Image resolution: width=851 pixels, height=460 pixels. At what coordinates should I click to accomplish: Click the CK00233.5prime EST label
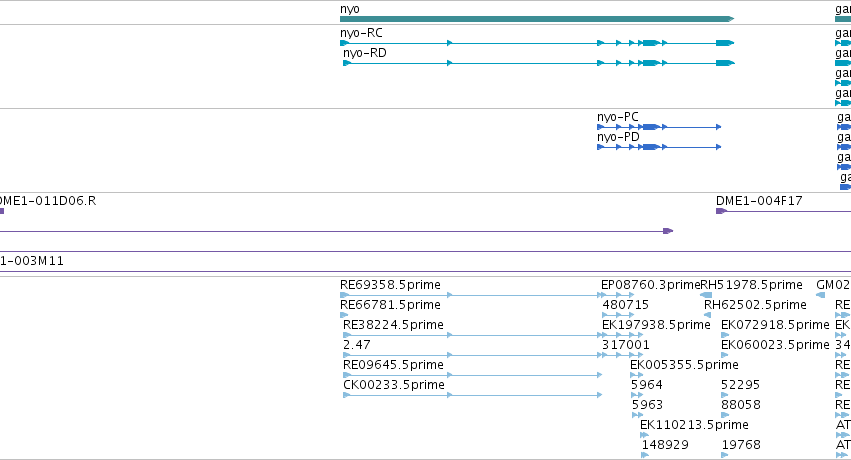(394, 385)
